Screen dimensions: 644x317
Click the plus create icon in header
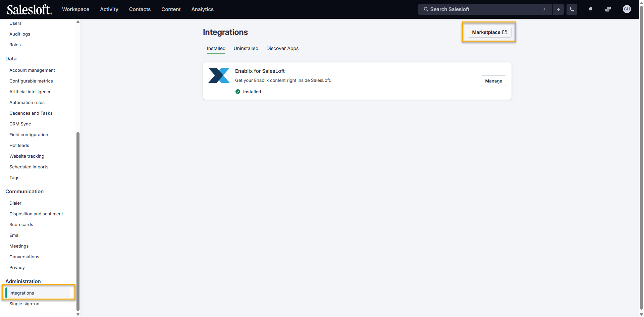tap(558, 9)
